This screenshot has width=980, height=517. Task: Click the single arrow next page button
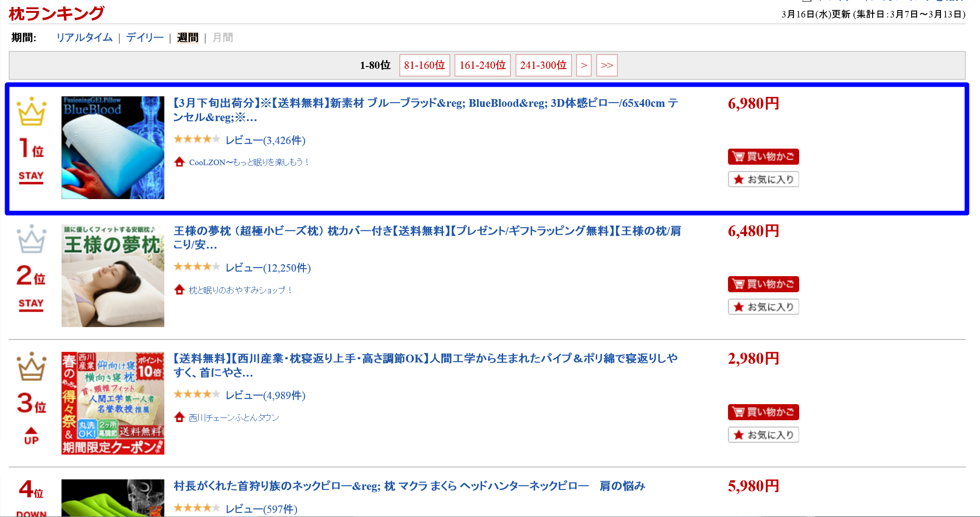tap(583, 65)
